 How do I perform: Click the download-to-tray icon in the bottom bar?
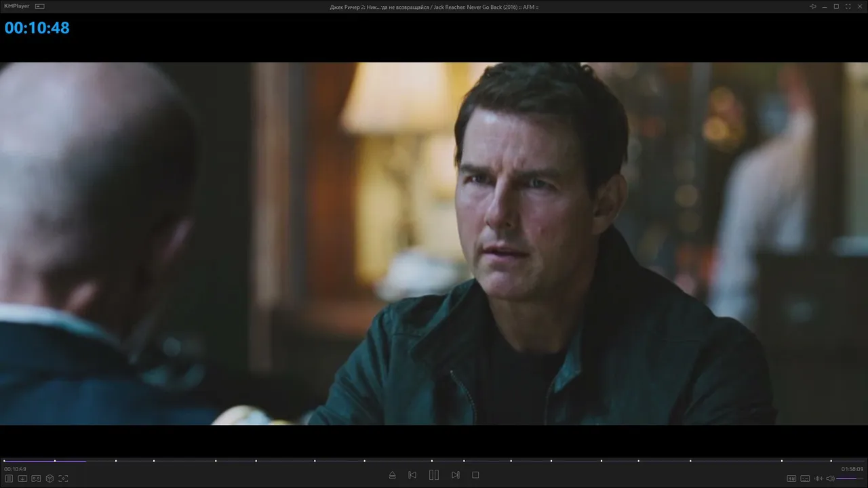click(x=22, y=479)
